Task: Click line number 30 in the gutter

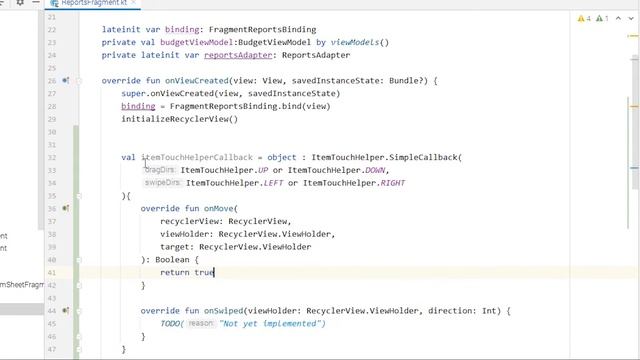Action: tap(52, 132)
